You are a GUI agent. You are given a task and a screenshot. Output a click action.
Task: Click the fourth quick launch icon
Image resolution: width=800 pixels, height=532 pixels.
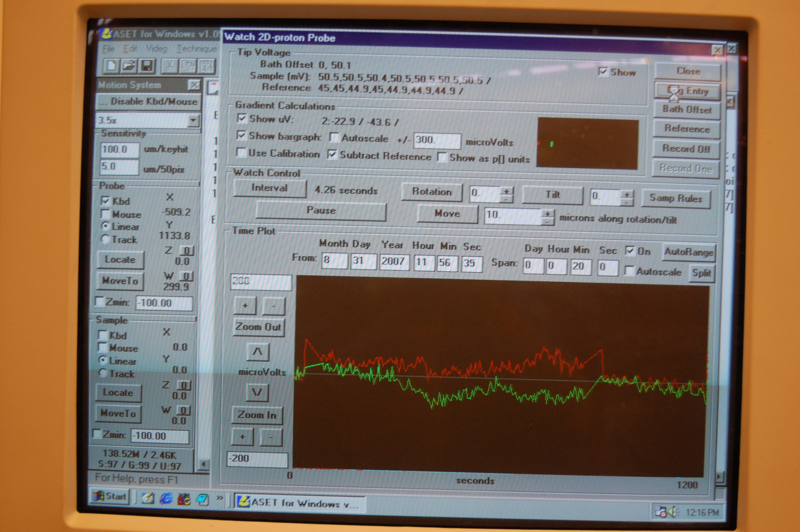click(x=202, y=500)
